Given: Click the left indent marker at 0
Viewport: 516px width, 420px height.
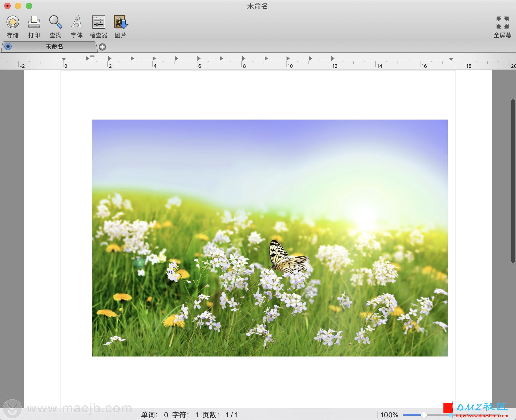Looking at the screenshot, I should [63, 59].
